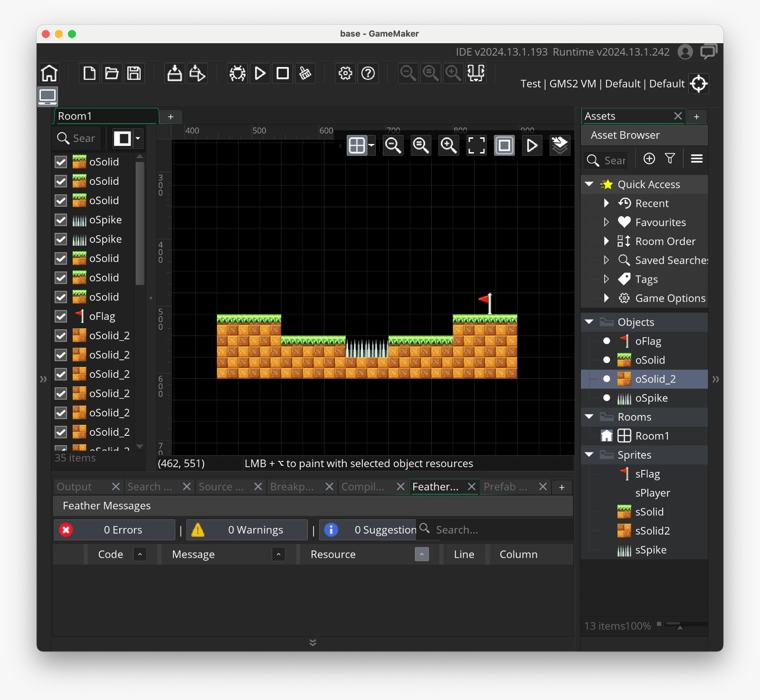Save the project with the floppy disk icon
This screenshot has height=700, width=760.
[x=134, y=73]
